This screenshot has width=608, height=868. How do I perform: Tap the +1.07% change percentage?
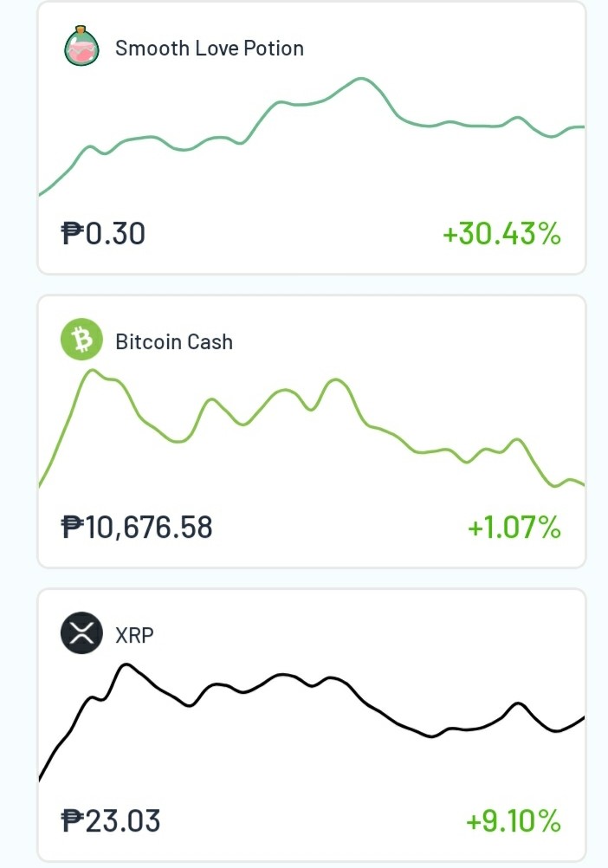pos(514,527)
